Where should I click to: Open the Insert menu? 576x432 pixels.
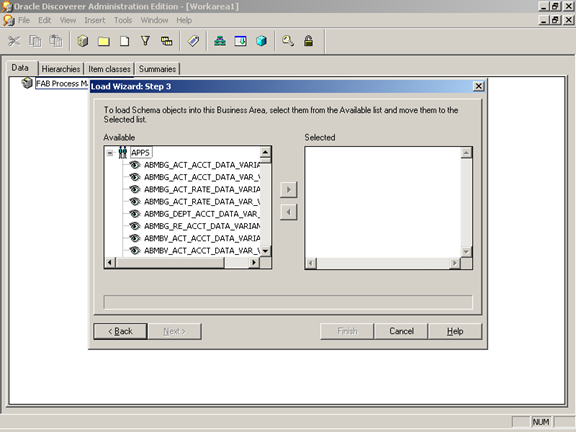[94, 20]
